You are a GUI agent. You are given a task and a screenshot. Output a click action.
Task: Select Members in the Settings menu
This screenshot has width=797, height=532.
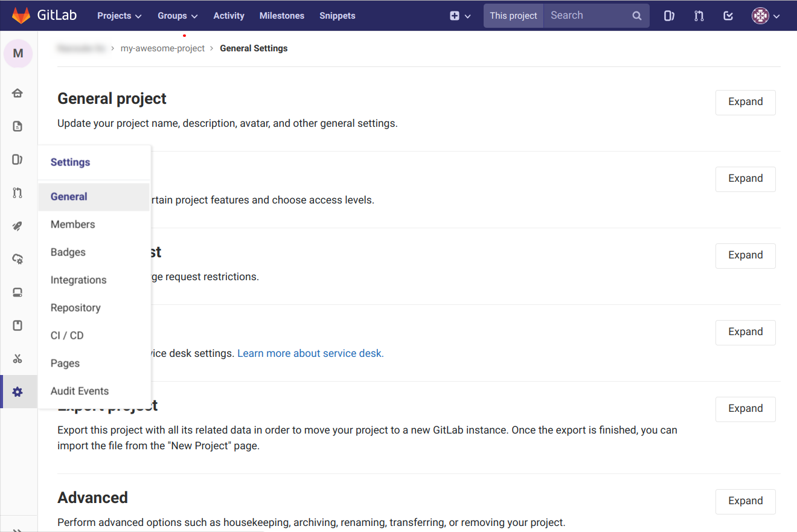72,224
